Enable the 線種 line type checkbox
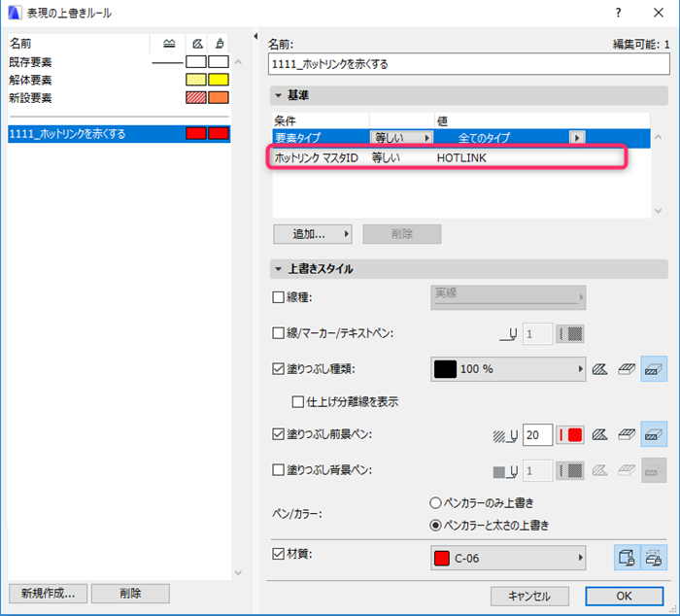This screenshot has width=680, height=616. coord(278,297)
